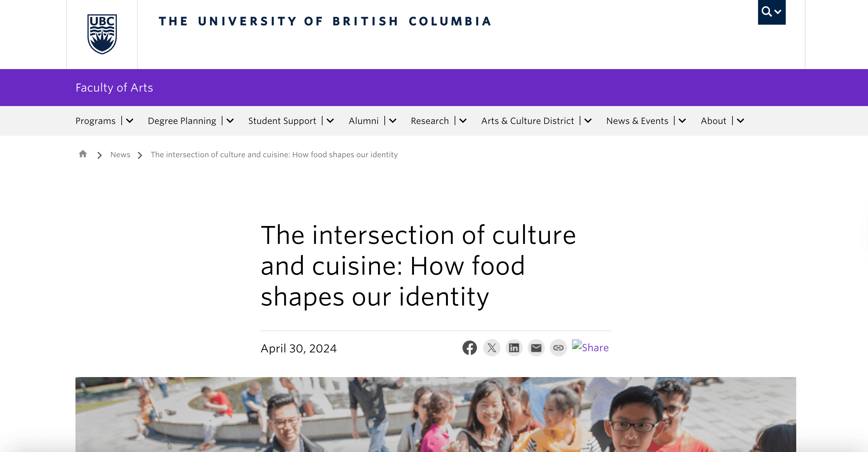Expand the Programs dropdown chevron
The width and height of the screenshot is (868, 452).
click(129, 121)
